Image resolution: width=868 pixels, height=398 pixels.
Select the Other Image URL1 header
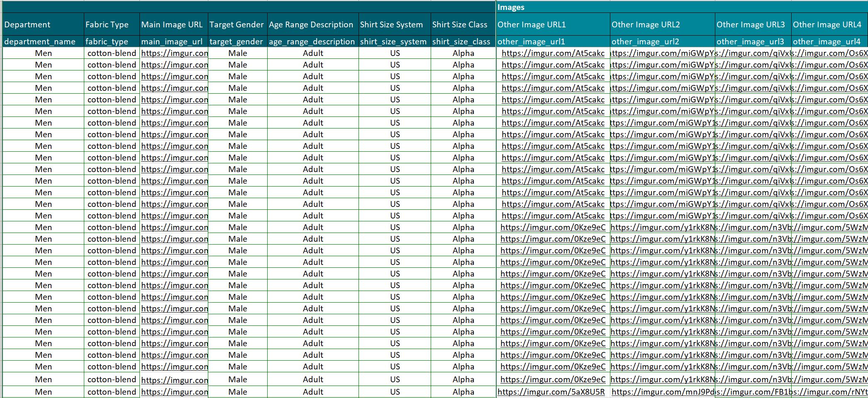point(553,24)
